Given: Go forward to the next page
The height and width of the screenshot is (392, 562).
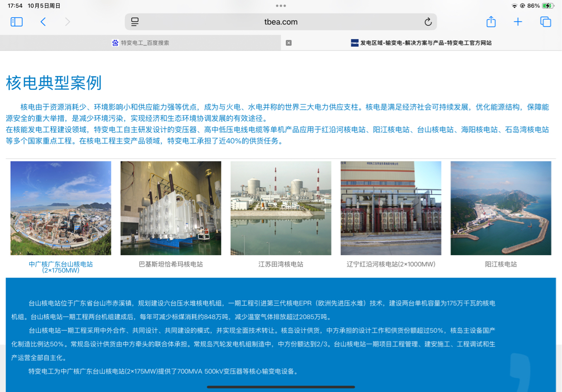Looking at the screenshot, I should click(67, 22).
